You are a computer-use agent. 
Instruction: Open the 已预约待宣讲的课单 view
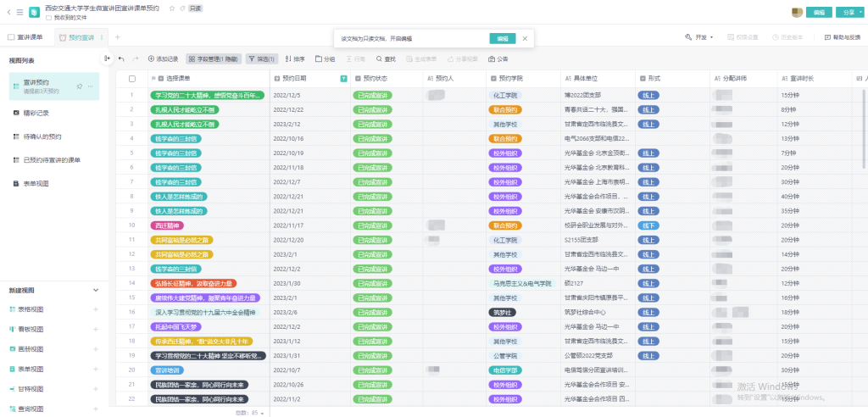point(52,160)
